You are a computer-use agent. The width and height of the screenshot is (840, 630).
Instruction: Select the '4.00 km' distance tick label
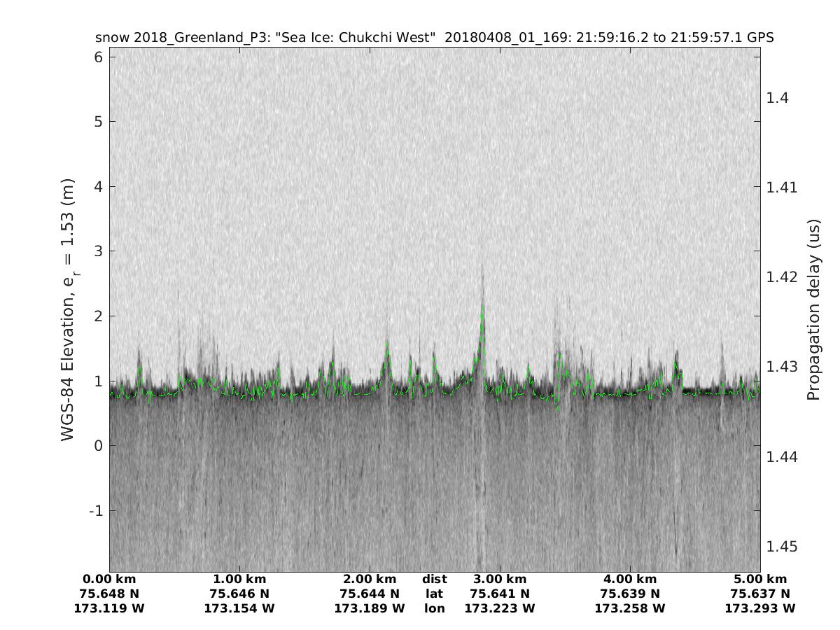click(630, 579)
